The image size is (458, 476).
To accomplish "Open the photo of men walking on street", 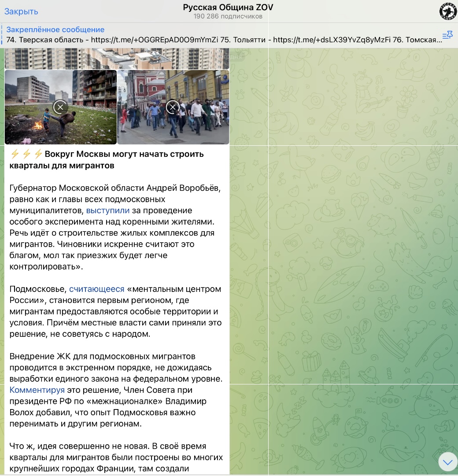I will pos(198,123).
